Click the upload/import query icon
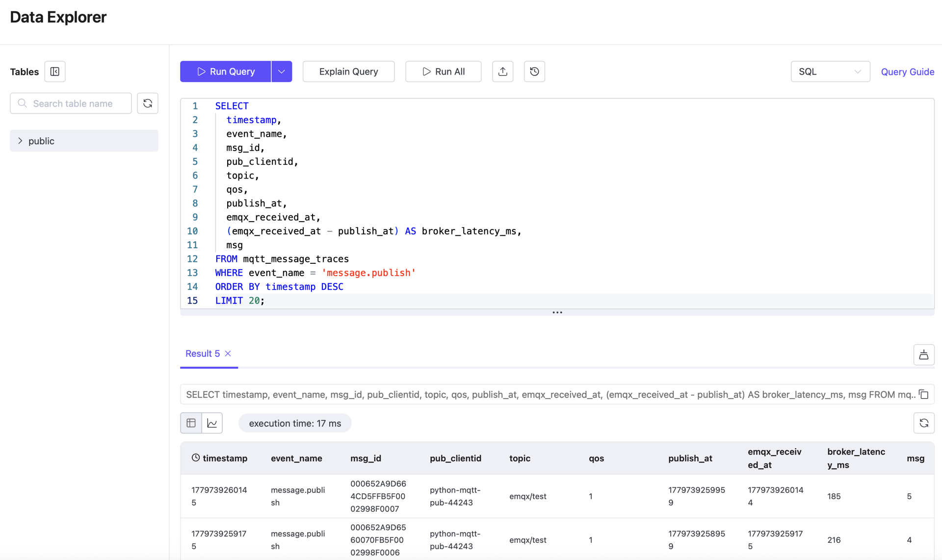 tap(503, 72)
